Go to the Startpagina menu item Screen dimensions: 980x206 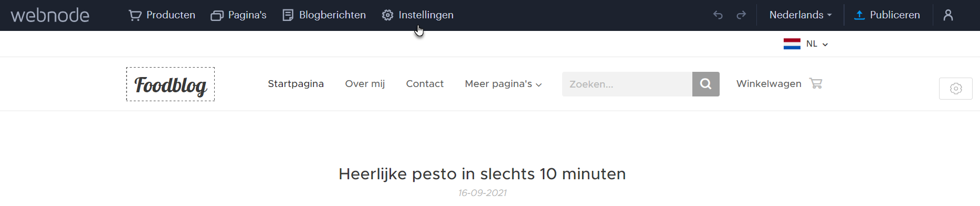click(296, 84)
